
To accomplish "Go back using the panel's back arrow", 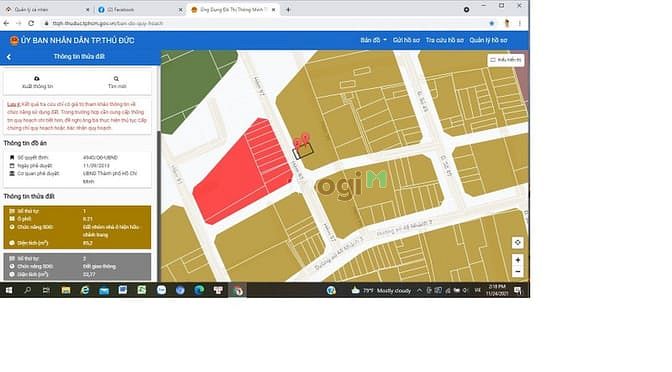I will tap(9, 57).
